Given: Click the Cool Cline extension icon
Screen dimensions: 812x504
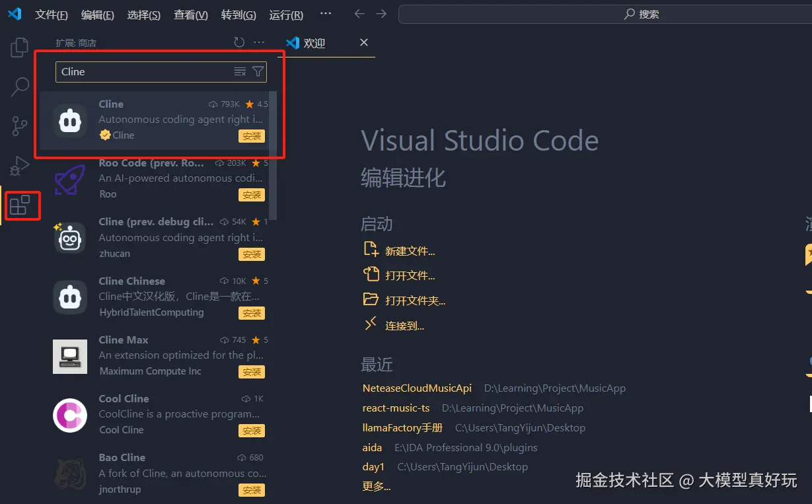Looking at the screenshot, I should point(70,415).
